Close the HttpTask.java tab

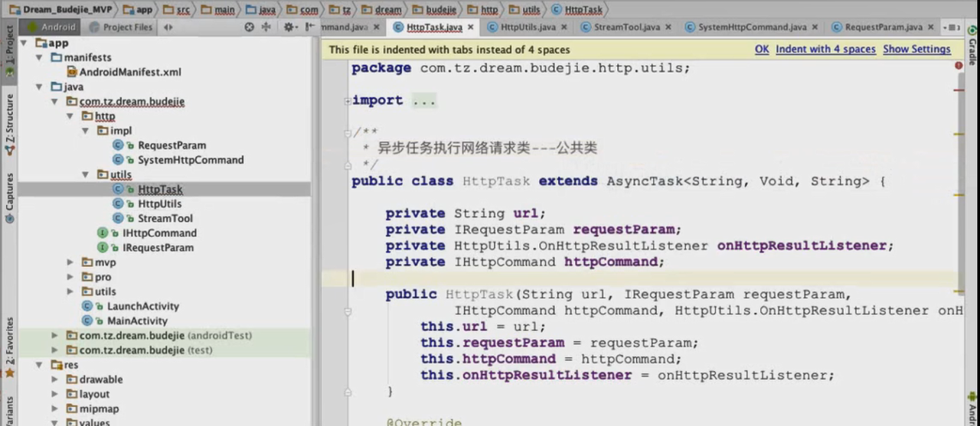tap(471, 28)
